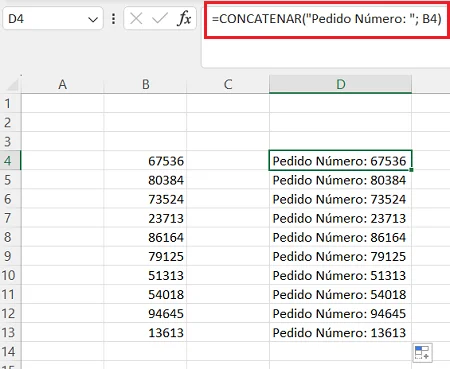Select cell Pedido Número: 73524
The height and width of the screenshot is (369, 450).
tap(340, 199)
